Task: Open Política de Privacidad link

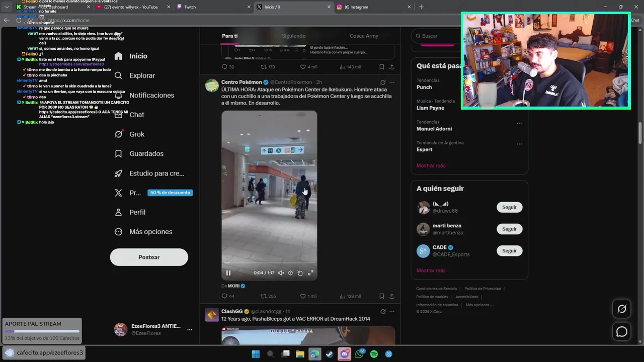Action: click(x=482, y=289)
